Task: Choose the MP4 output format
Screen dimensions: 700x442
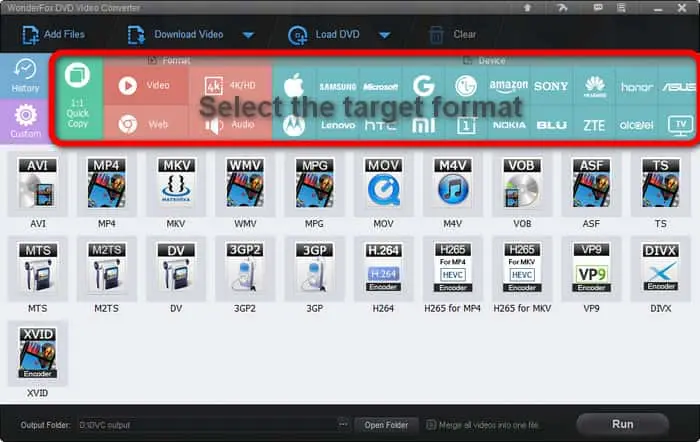Action: (107, 184)
